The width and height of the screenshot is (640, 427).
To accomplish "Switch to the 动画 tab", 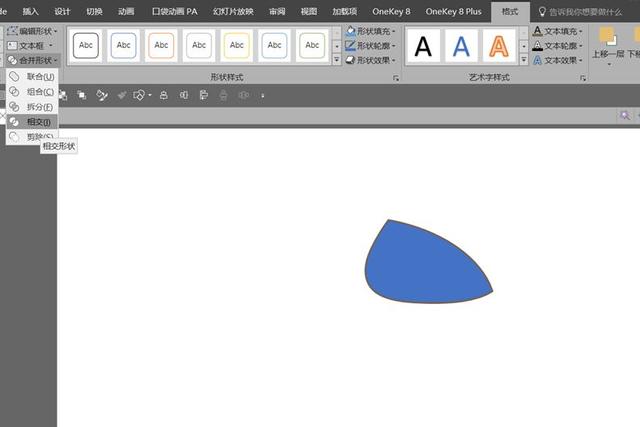I will pyautogui.click(x=126, y=11).
